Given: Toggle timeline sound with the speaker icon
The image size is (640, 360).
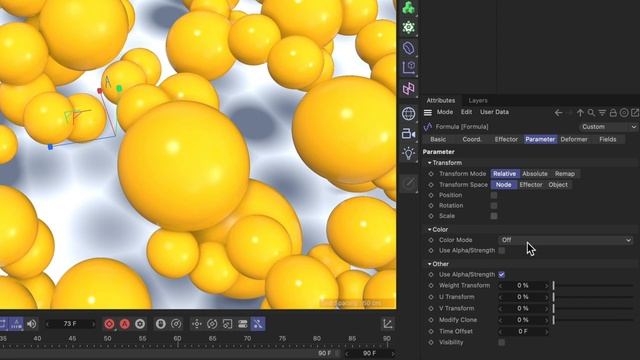Looking at the screenshot, I should click(31, 324).
